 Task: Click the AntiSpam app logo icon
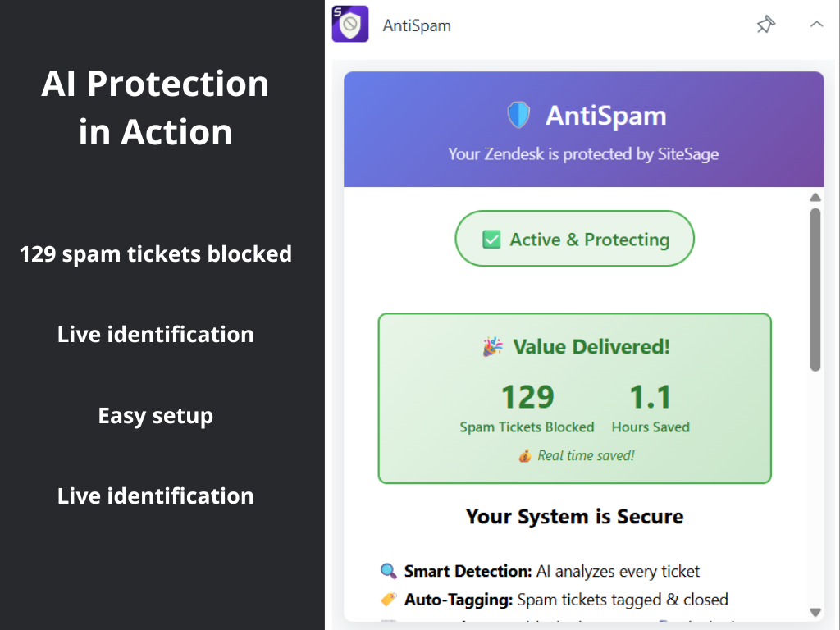[350, 25]
